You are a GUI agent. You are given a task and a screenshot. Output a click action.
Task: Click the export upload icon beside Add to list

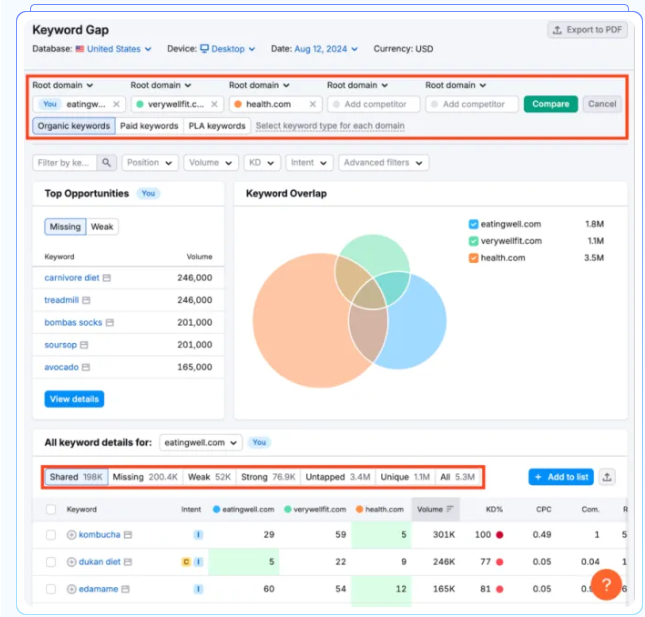pos(607,477)
